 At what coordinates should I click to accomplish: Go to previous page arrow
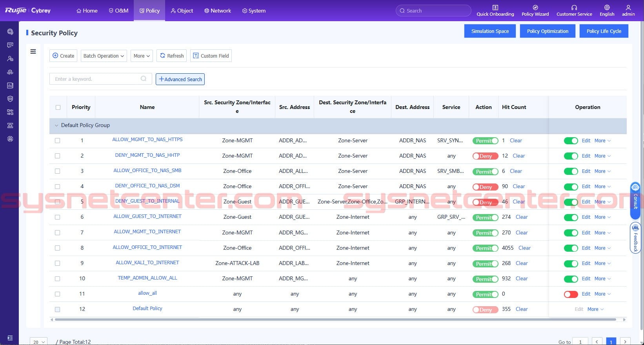pos(597,342)
